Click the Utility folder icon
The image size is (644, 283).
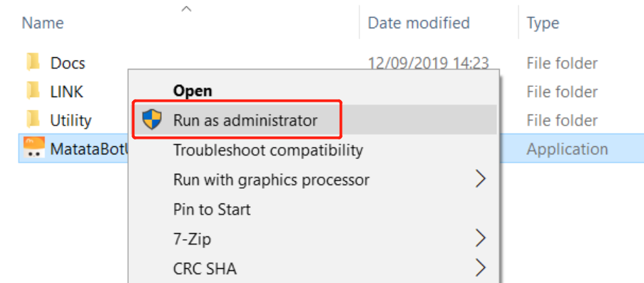[33, 120]
